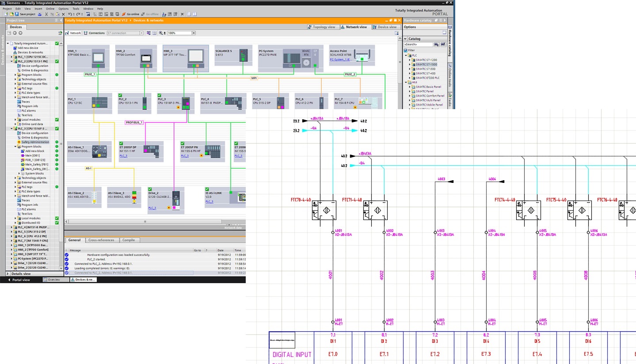Open the Insert menu
The height and width of the screenshot is (364, 636).
click(x=38, y=8)
